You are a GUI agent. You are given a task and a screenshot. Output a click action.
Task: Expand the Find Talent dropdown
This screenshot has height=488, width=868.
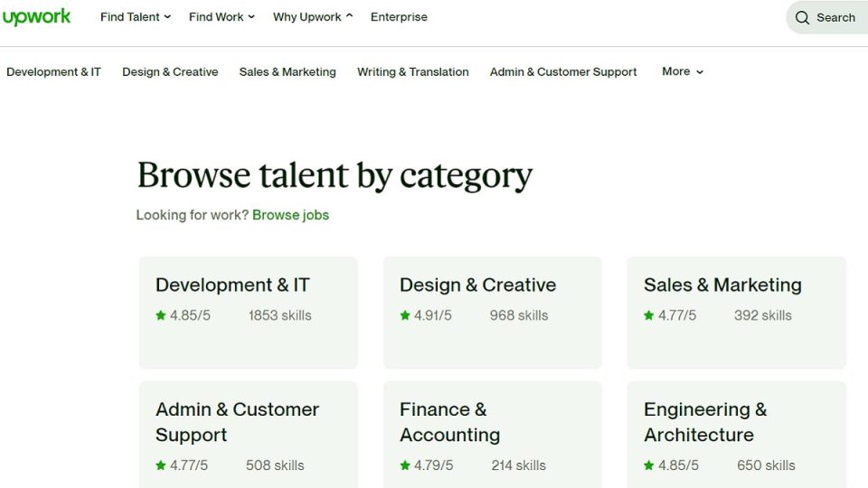click(136, 17)
